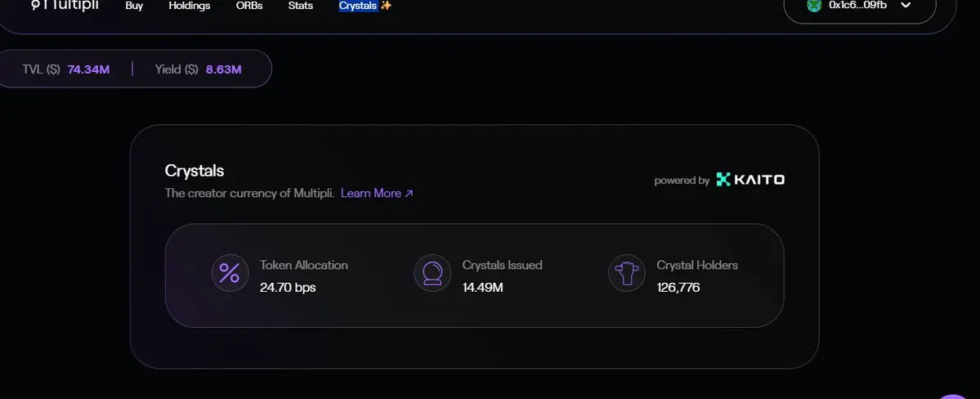Click the Multipli logo
The image size is (980, 399).
coord(65,5)
